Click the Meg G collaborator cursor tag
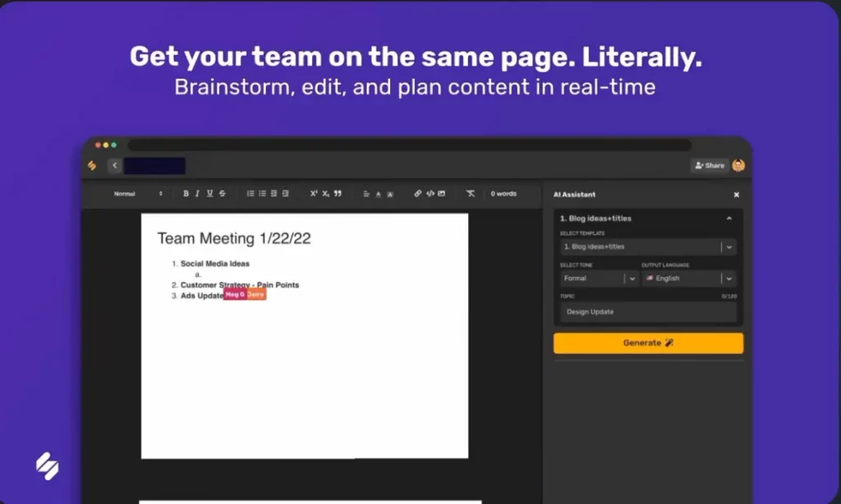Screen dimensions: 841x504 [x=235, y=295]
